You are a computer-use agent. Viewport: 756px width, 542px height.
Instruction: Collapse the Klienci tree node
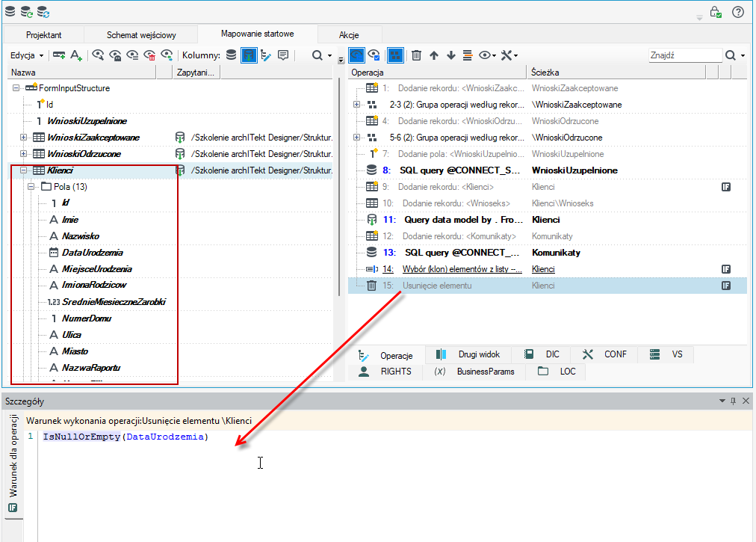[23, 170]
